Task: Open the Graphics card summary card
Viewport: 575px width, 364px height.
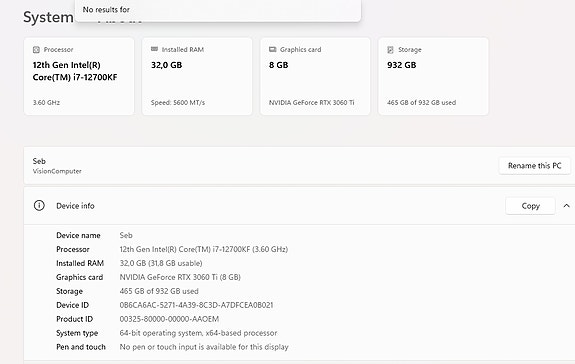Action: click(315, 76)
